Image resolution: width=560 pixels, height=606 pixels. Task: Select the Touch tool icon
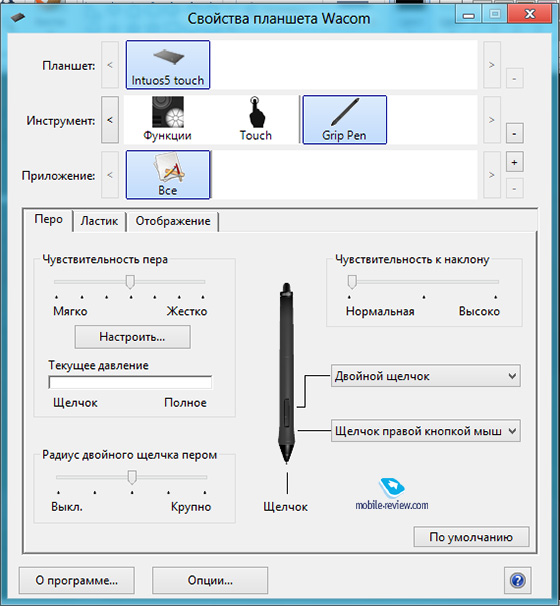(x=255, y=119)
